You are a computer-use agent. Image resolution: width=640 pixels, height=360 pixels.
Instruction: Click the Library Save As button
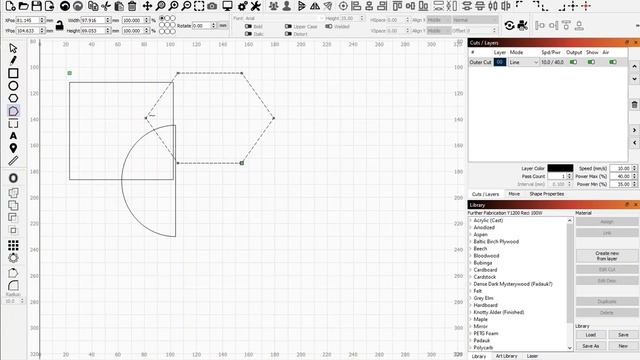(x=591, y=346)
